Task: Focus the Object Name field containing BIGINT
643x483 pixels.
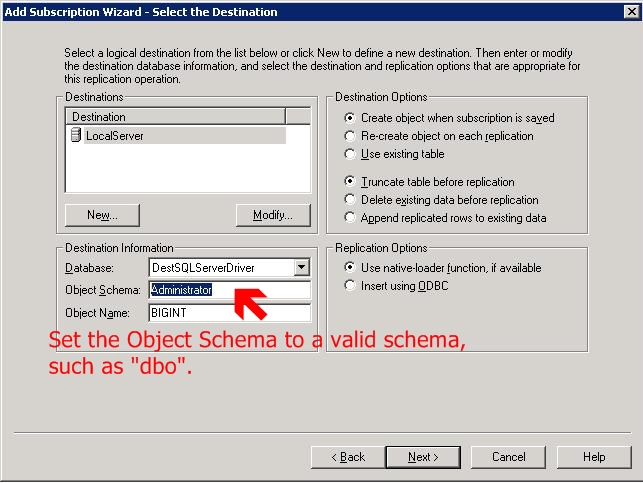Action: [x=229, y=312]
